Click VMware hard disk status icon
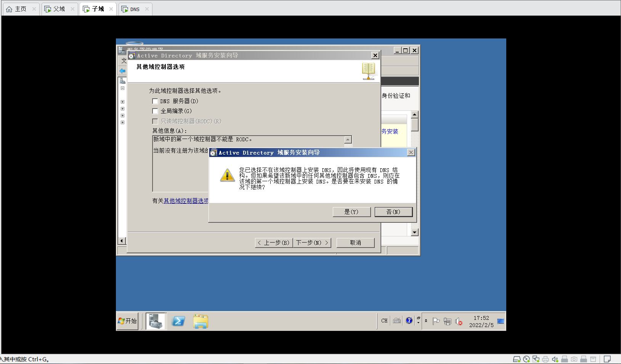The height and width of the screenshot is (364, 621). point(517,359)
